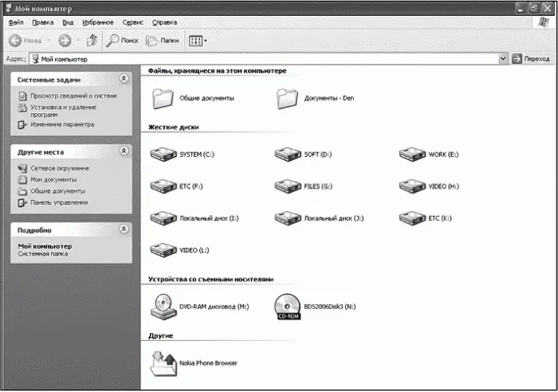Click inside the address field text
The height and width of the screenshot is (392, 558).
[239, 59]
